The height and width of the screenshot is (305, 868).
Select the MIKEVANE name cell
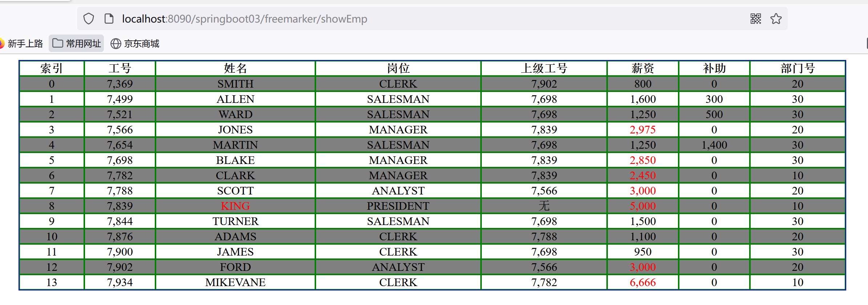point(235,282)
